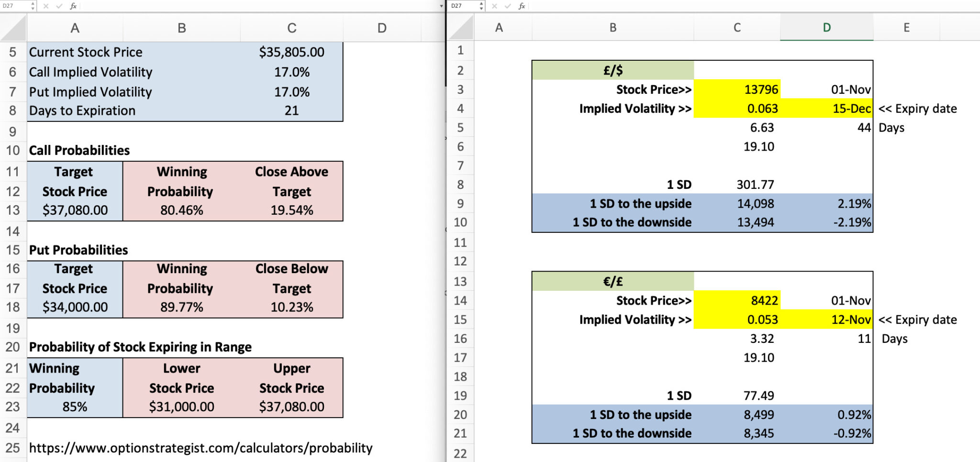Select row 22 header in right sheet
The image size is (980, 462).
[x=460, y=453]
